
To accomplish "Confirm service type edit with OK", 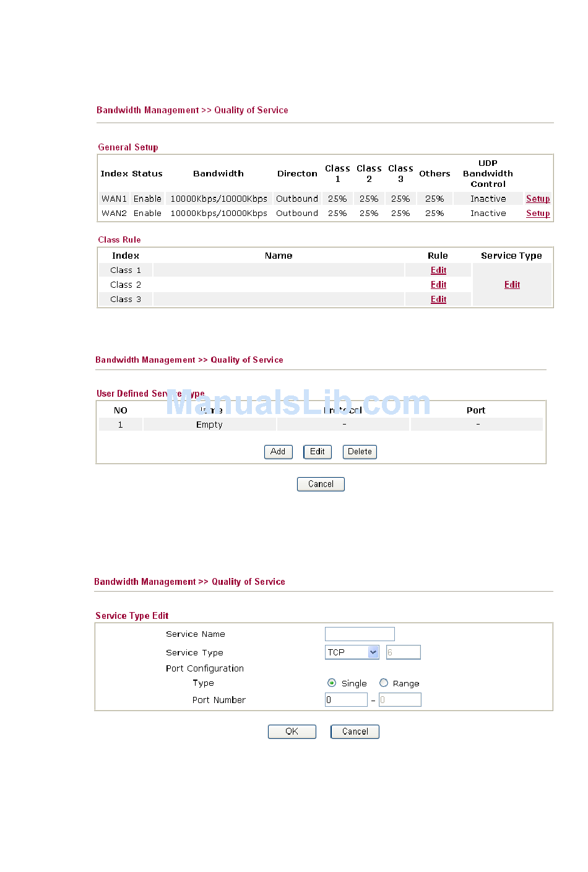I will point(292,732).
